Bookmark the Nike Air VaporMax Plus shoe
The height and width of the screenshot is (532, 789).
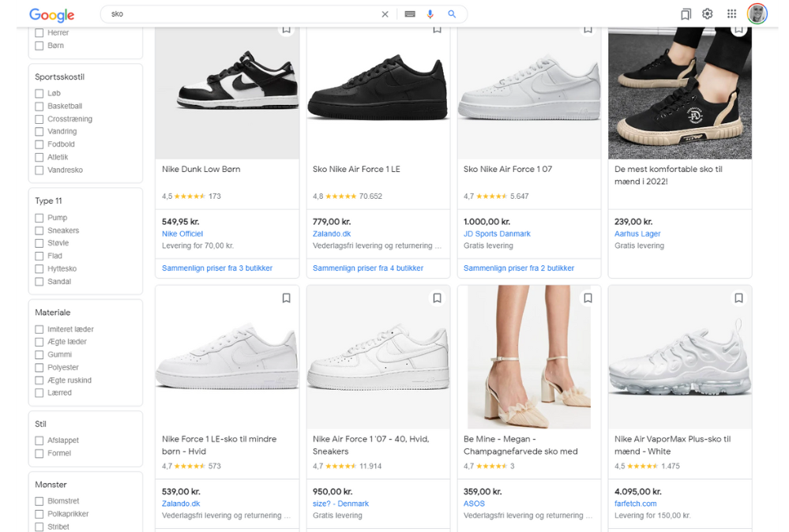[x=738, y=298]
